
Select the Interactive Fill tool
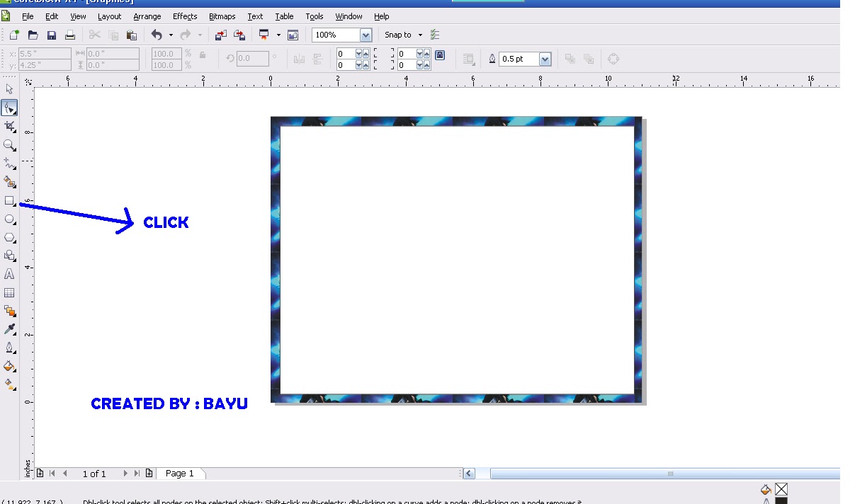9,384
